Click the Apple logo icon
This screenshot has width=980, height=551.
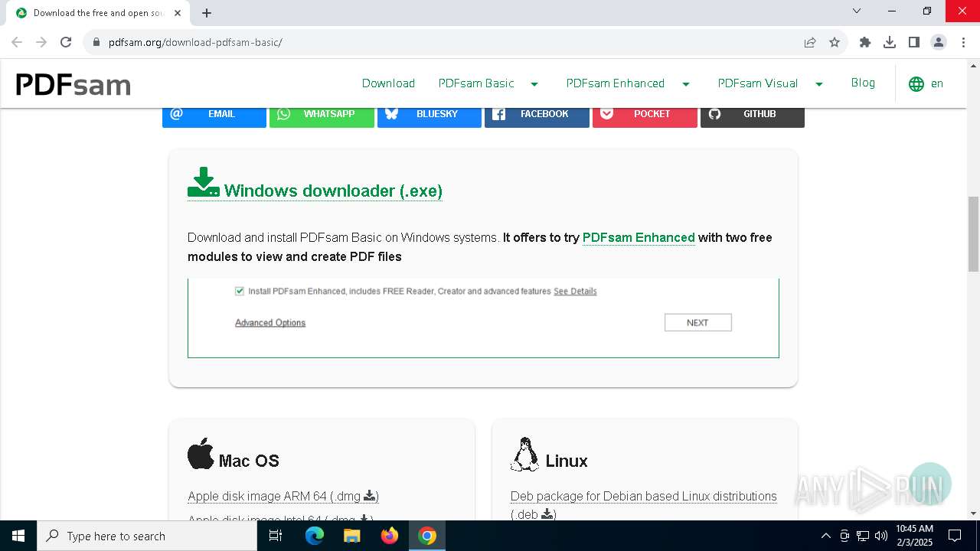[x=201, y=454]
